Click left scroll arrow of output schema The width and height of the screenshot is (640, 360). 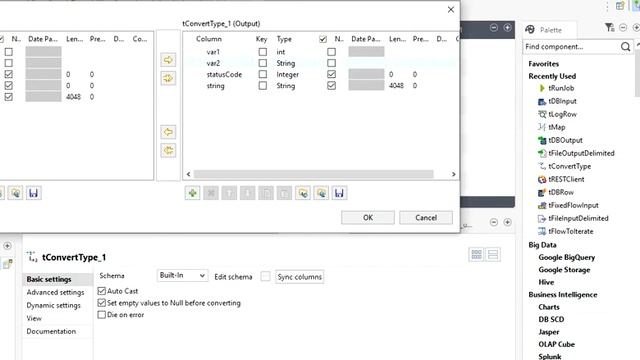tap(188, 174)
